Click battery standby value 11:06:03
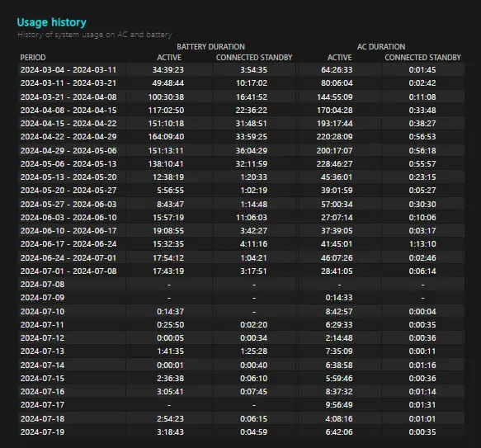The image size is (481, 448). pos(252,218)
